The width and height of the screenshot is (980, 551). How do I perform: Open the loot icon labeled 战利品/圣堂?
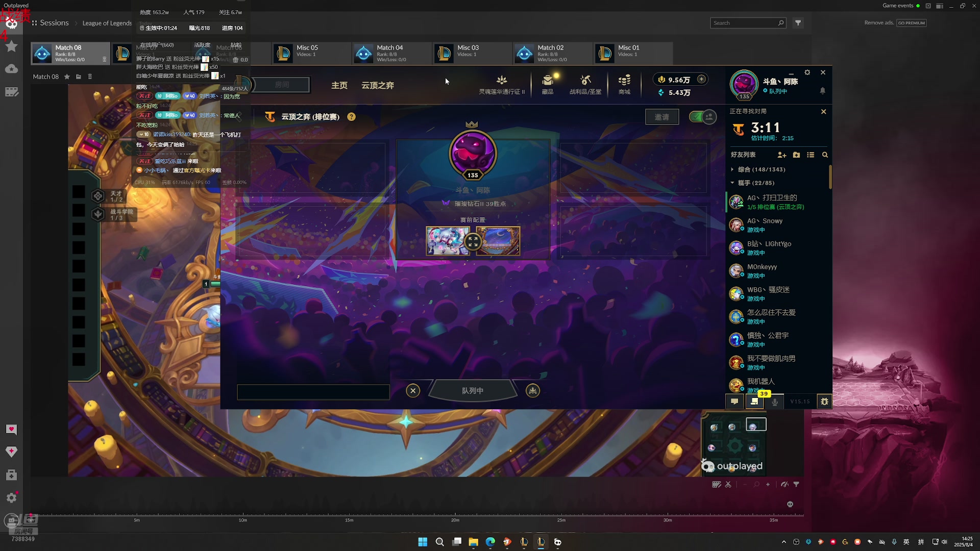click(x=585, y=85)
